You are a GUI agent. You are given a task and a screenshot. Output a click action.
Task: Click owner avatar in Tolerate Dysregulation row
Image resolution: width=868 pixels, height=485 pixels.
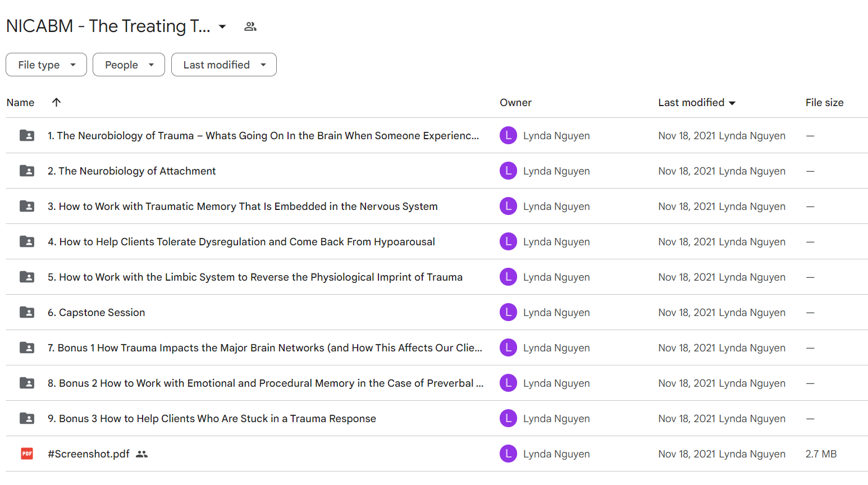point(508,241)
